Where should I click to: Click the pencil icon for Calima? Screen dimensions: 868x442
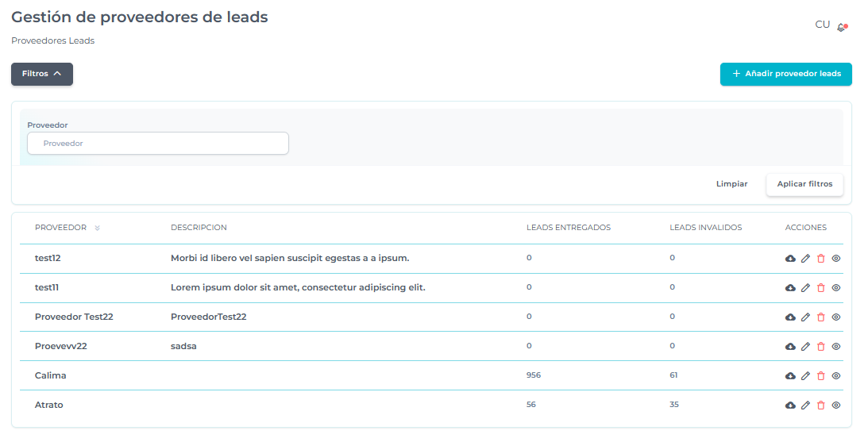805,376
